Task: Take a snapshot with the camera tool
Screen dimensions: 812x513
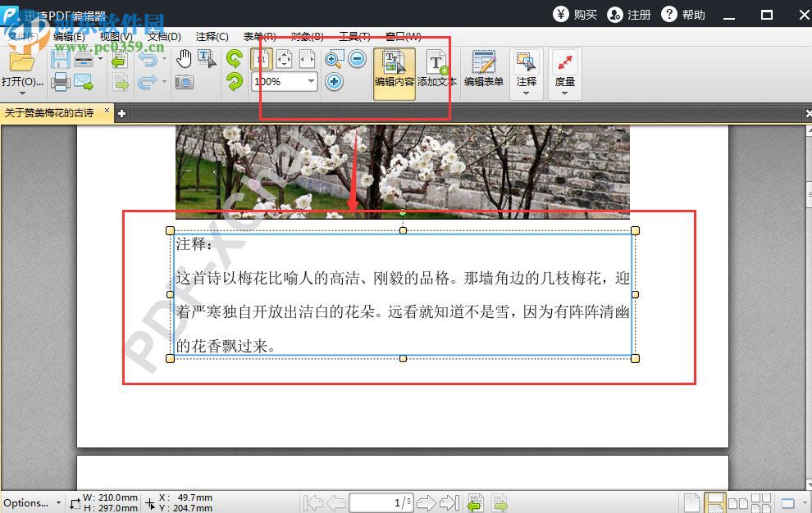Action: pyautogui.click(x=184, y=82)
